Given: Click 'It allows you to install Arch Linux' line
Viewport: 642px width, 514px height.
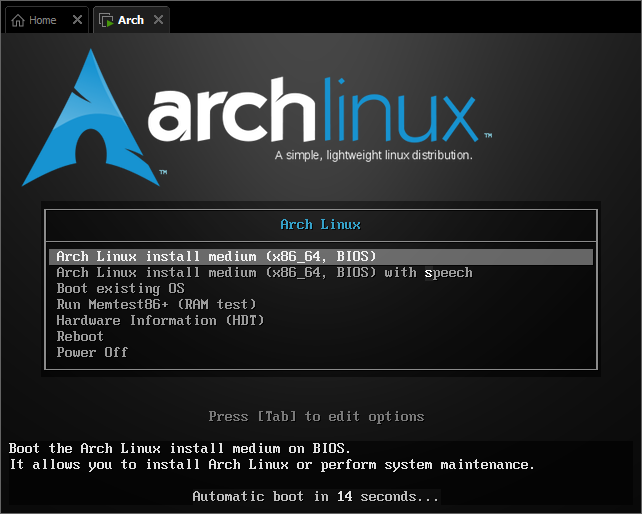Looking at the screenshot, I should tap(272, 464).
